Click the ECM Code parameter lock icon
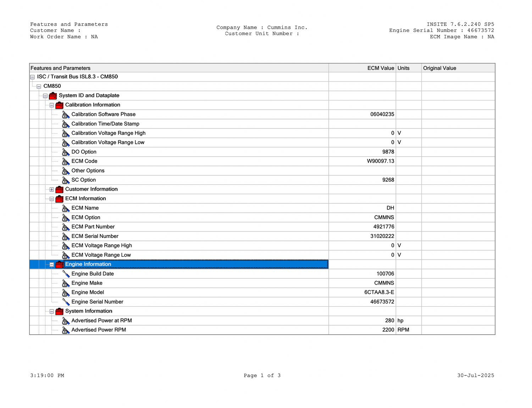This screenshot has height=408, width=532. point(66,161)
